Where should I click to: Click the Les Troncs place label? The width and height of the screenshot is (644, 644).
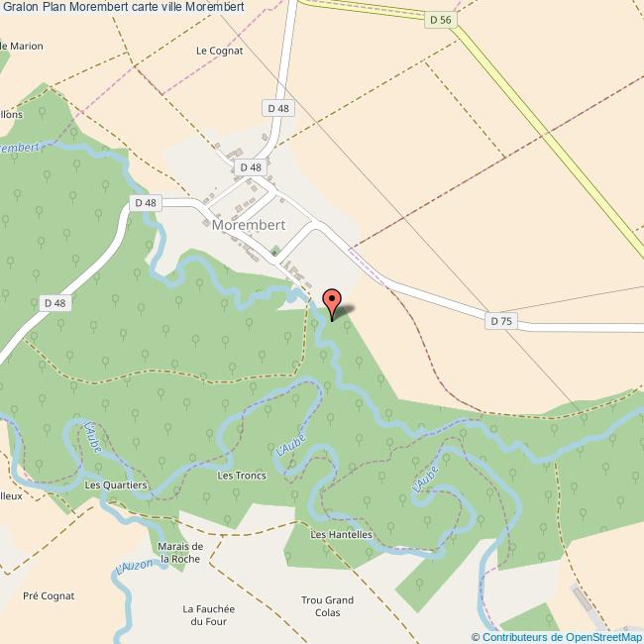242,476
